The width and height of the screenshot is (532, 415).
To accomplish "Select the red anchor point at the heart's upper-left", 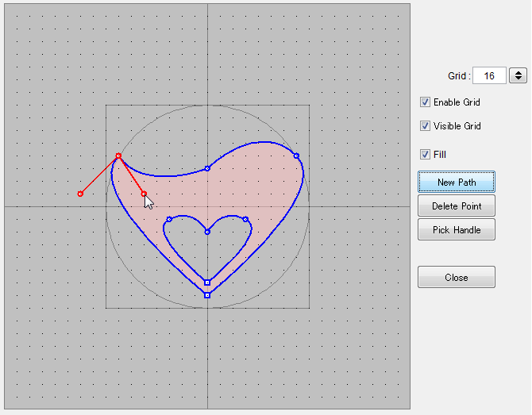I will [118, 156].
